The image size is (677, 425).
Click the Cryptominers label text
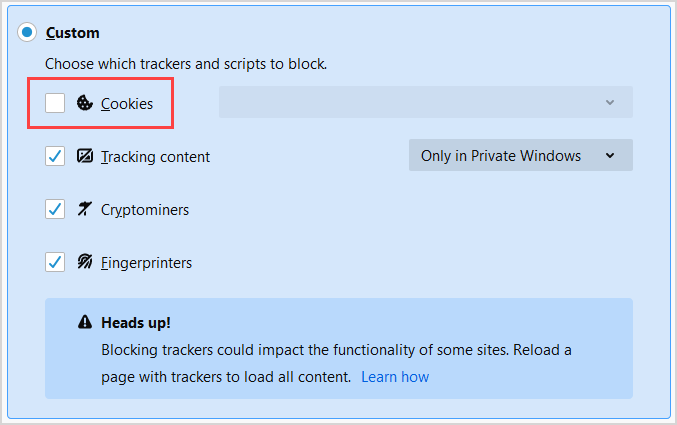[x=145, y=209]
